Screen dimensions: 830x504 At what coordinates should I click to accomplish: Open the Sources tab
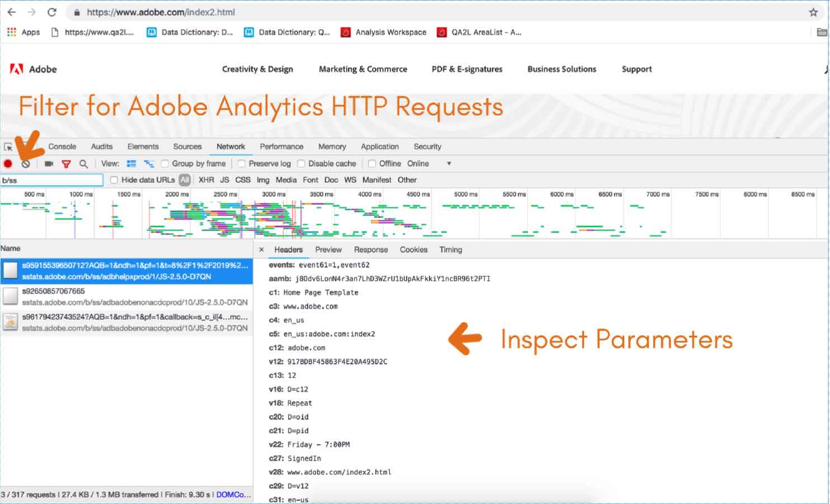[x=187, y=147]
